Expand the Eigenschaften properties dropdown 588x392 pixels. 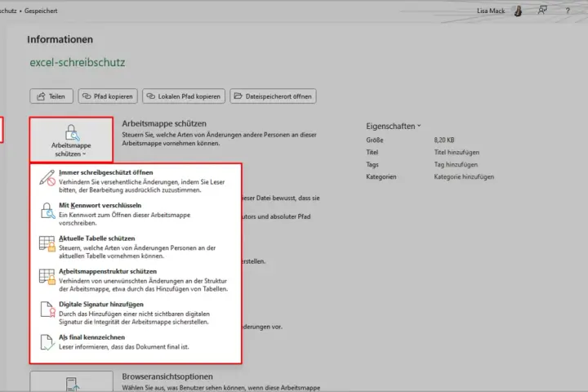[x=394, y=127]
